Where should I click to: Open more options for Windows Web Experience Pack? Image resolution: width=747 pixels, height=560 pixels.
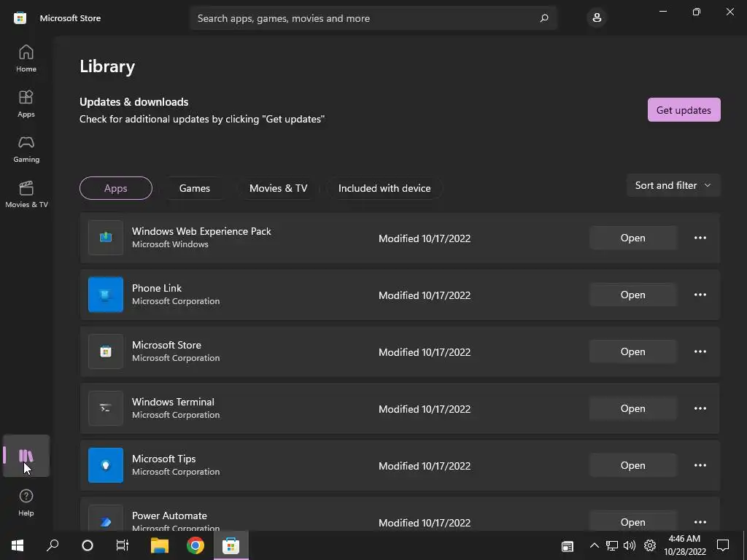click(x=700, y=238)
